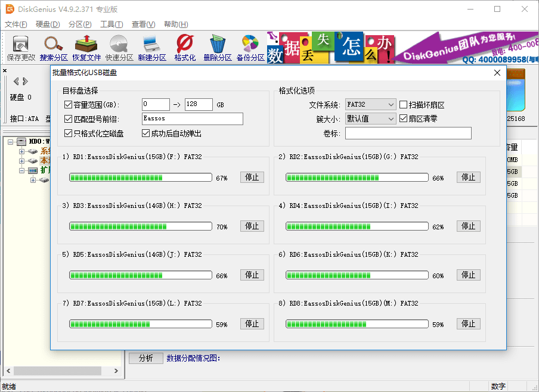This screenshot has width=539, height=392.
Task: Toggle the capacity range (容量范围) checkbox
Action: click(68, 105)
